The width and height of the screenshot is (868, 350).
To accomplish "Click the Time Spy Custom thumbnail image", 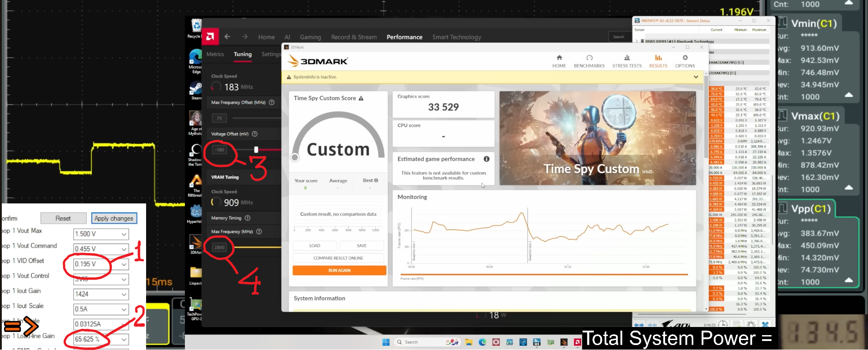I will click(x=597, y=138).
